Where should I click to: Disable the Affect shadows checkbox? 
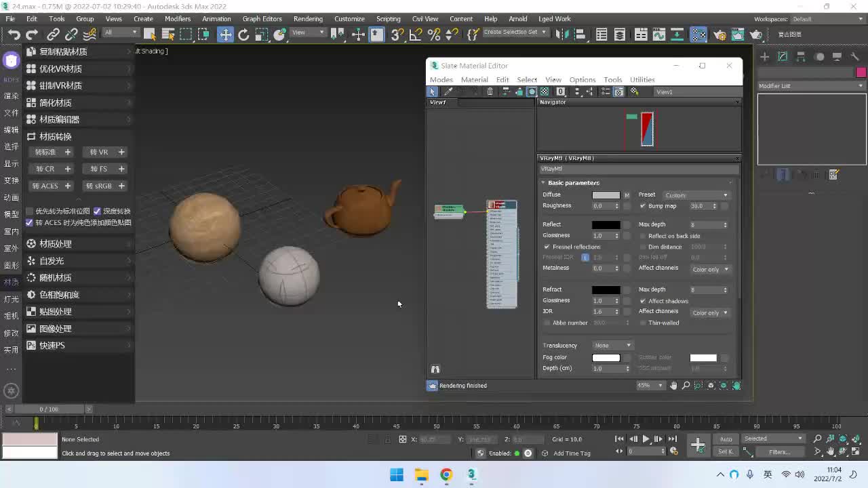click(x=643, y=301)
